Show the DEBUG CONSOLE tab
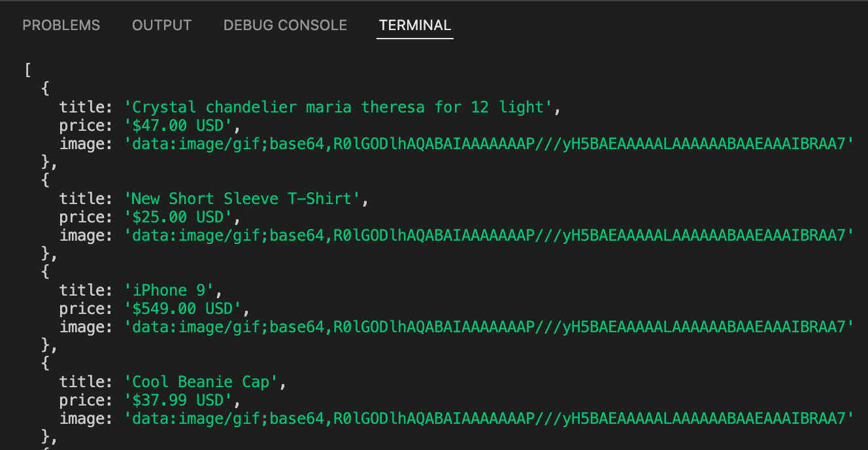Screen dimensions: 868x450 [285, 26]
